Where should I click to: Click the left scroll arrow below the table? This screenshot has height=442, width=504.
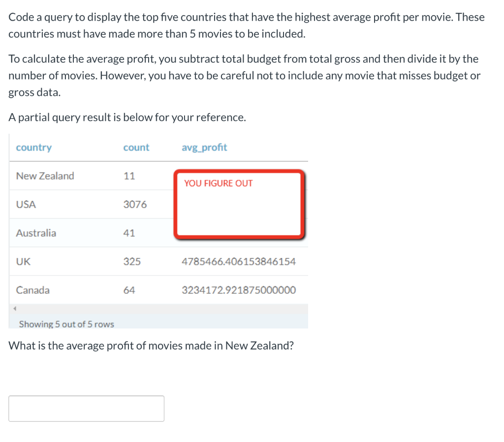pos(14,309)
